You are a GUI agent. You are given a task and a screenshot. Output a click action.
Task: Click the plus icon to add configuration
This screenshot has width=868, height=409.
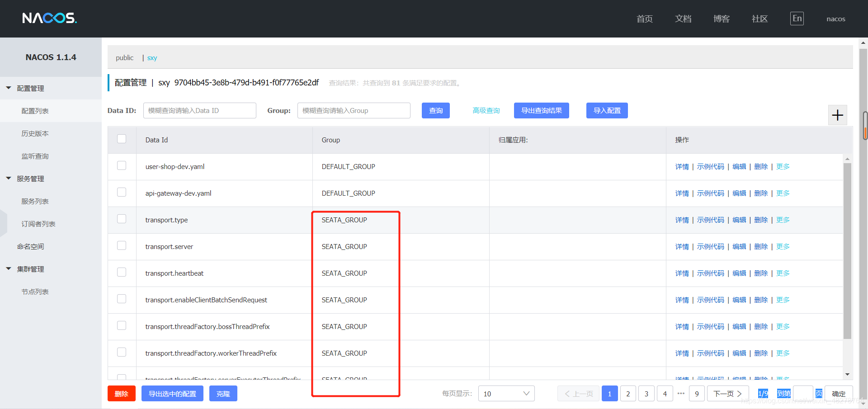pyautogui.click(x=837, y=115)
